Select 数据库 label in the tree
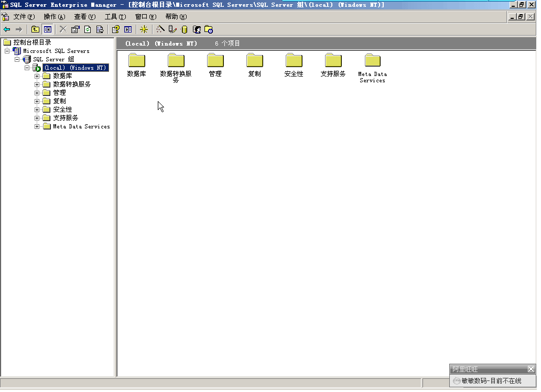 62,76
